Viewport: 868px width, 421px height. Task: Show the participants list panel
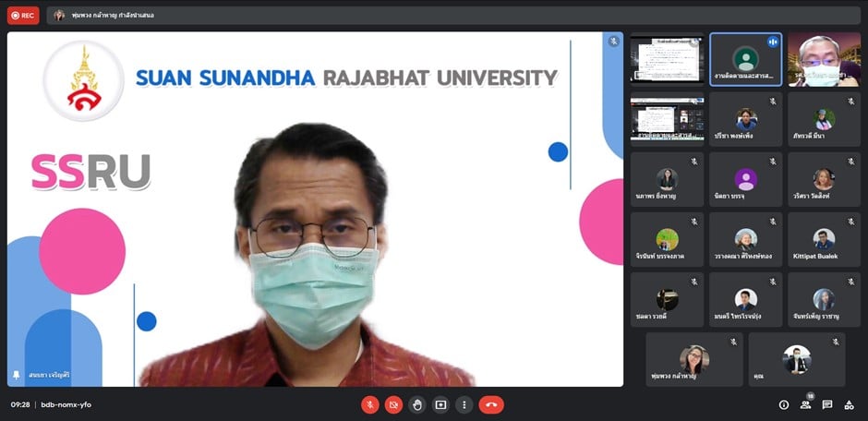point(806,404)
